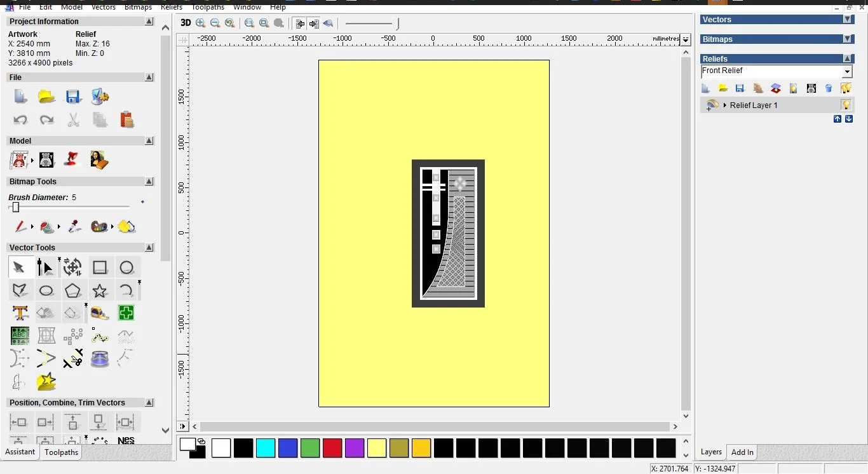Viewport: 868px width, 474px height.
Task: Click the Save file icon
Action: 73,97
